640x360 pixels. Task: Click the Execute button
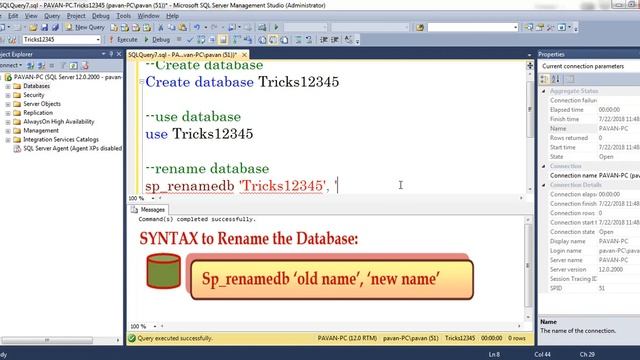[x=124, y=40]
